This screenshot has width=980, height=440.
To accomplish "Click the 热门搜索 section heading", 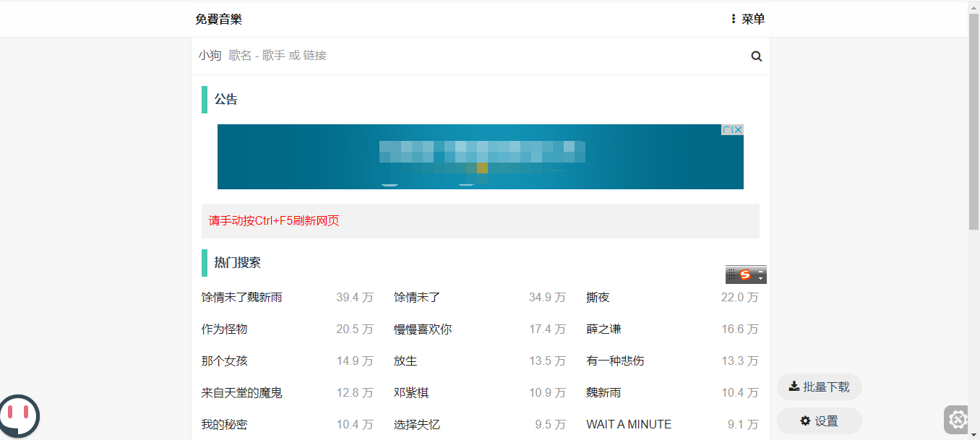I will coord(237,262).
